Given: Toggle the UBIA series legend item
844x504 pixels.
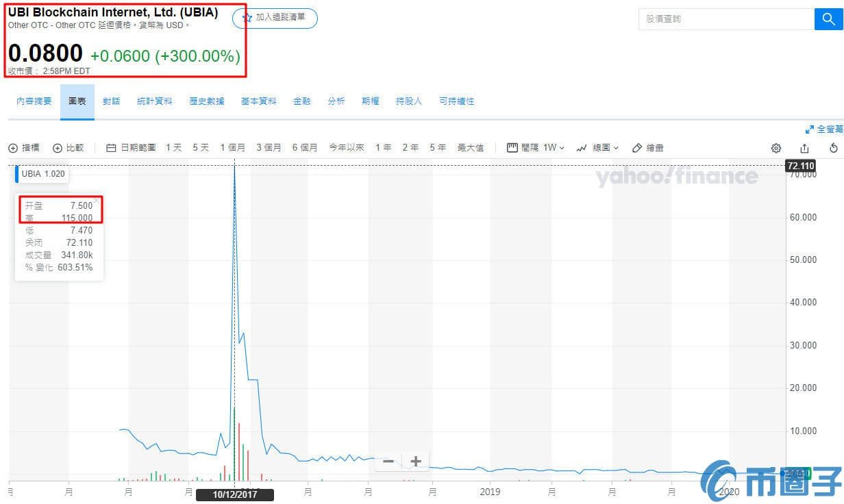Looking at the screenshot, I should (40, 174).
